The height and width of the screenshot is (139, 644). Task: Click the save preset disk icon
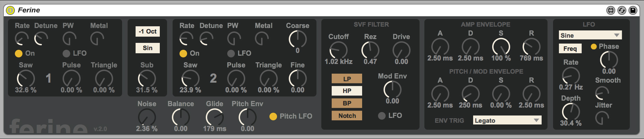click(x=633, y=10)
